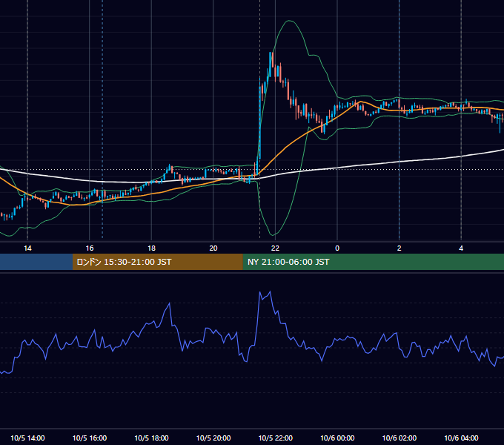Click the blue session bar before ロンドン

[36, 262]
